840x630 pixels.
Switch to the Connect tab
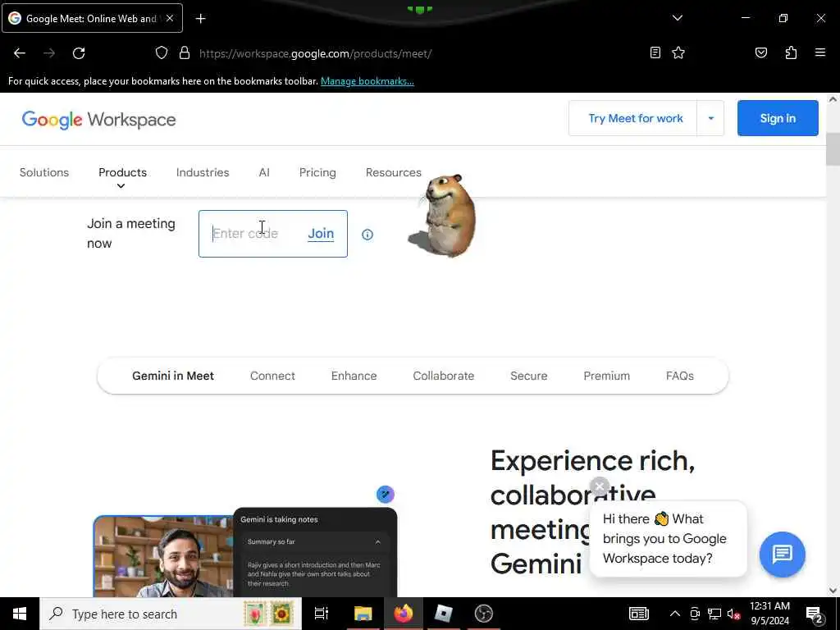272,376
